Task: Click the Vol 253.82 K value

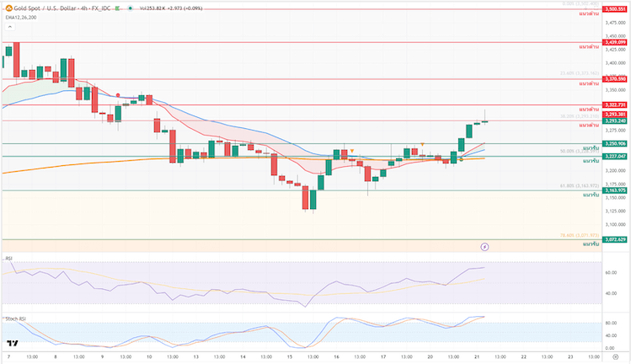Action: (x=152, y=8)
